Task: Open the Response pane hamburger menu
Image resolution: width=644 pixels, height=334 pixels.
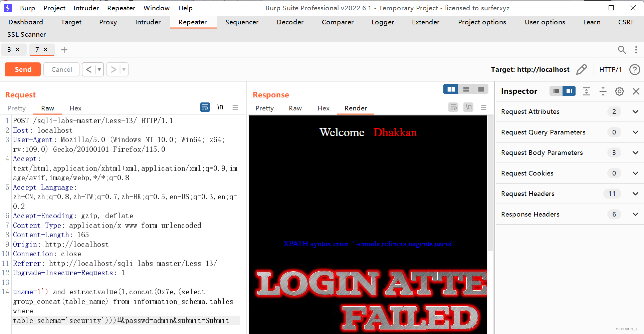Action: point(483,107)
